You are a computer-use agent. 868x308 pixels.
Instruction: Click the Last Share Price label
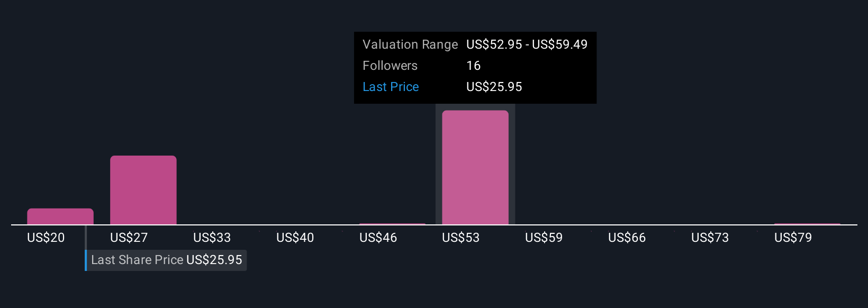pyautogui.click(x=137, y=260)
